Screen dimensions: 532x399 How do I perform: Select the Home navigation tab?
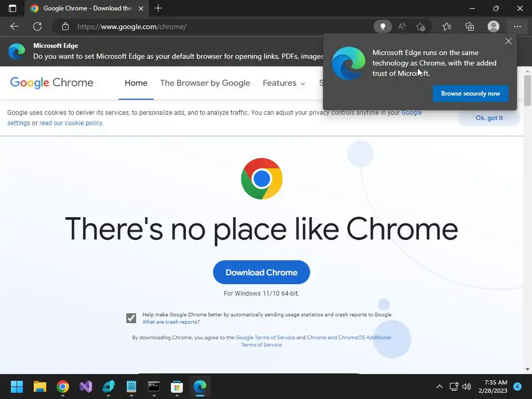click(x=136, y=83)
